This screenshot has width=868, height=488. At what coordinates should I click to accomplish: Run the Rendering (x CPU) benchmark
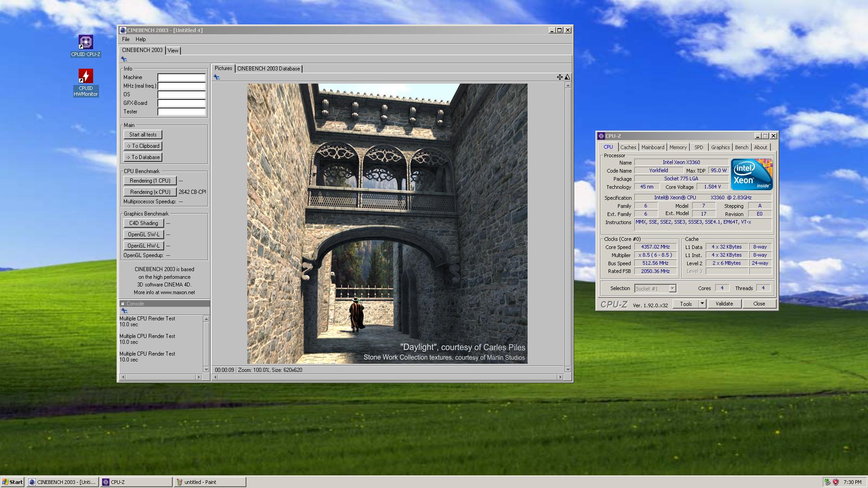pyautogui.click(x=150, y=192)
